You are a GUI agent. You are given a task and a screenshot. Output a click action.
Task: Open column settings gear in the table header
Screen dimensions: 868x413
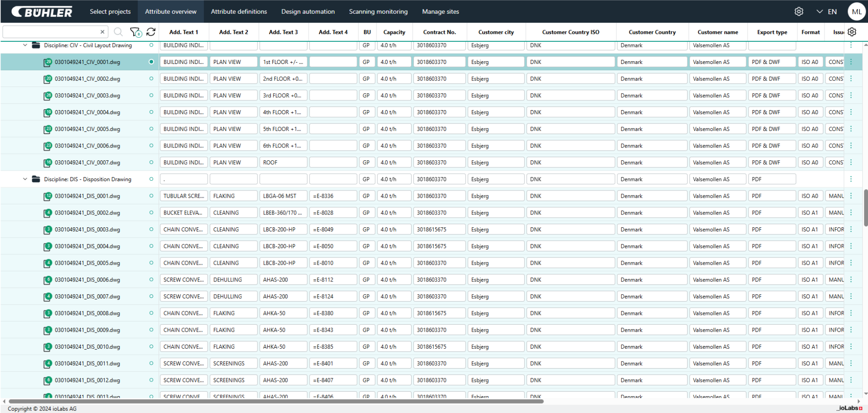(852, 32)
